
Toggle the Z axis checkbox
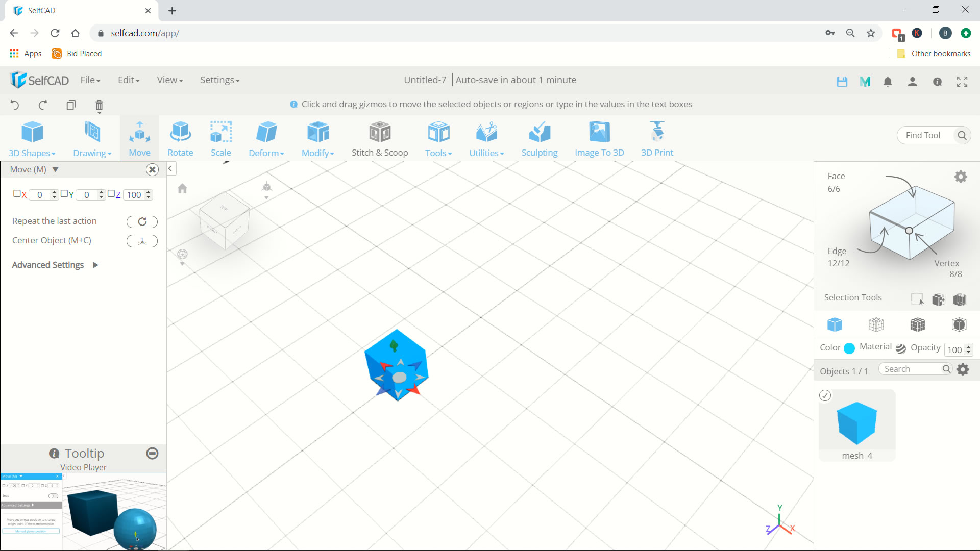[111, 194]
